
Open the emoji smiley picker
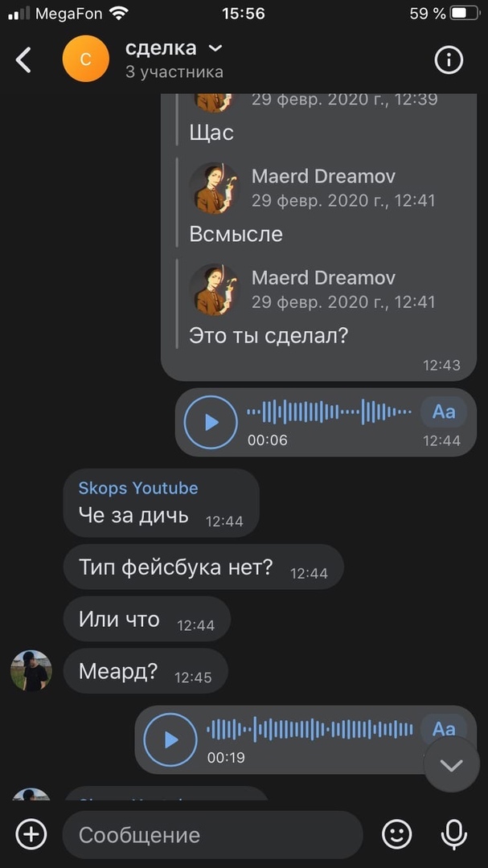(396, 834)
